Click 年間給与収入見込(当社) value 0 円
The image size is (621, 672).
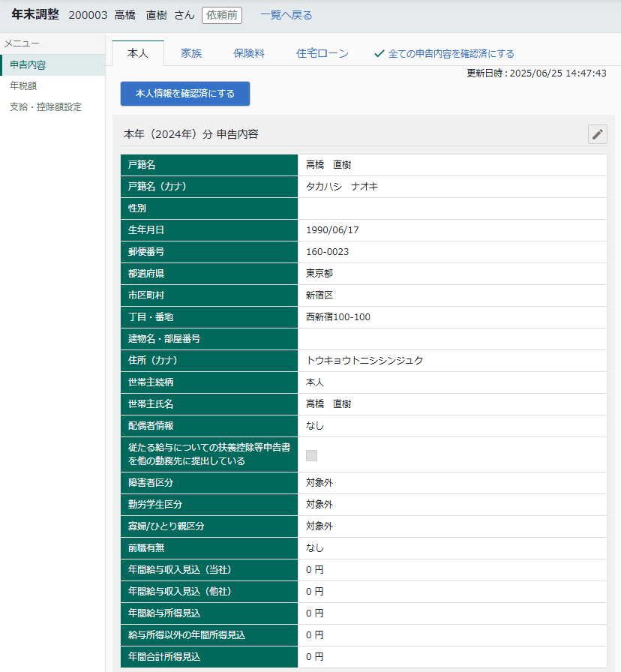[314, 569]
